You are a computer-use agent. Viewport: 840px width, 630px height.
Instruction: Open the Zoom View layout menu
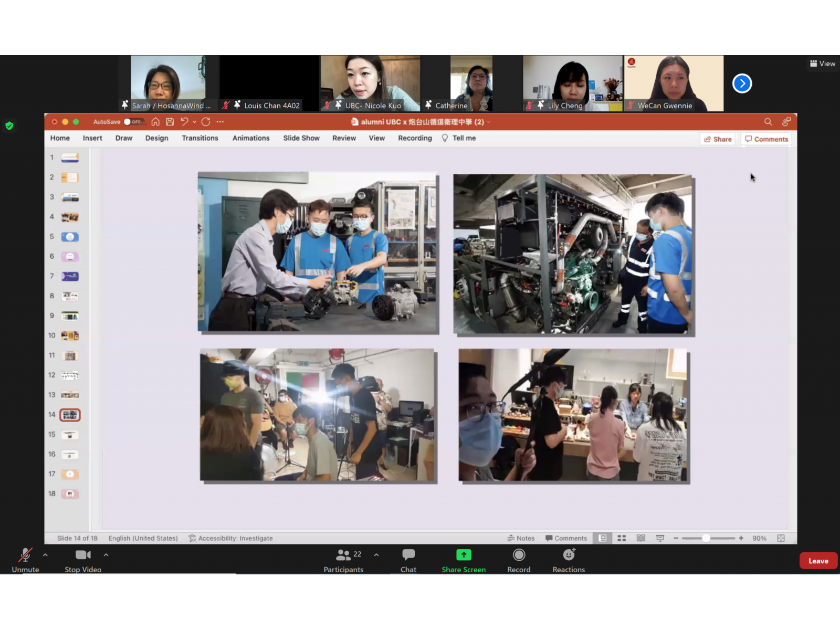[822, 64]
